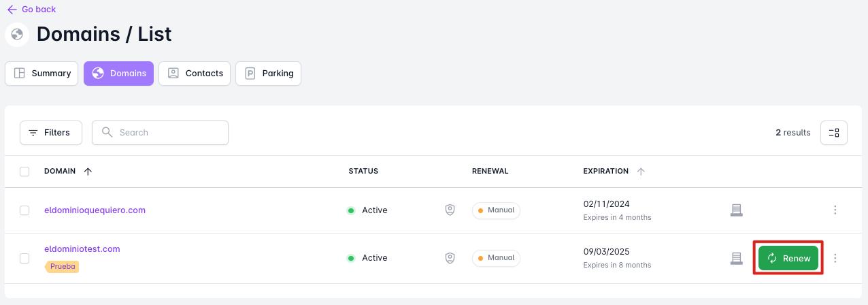This screenshot has width=868, height=305.
Task: Open the three-dot menu for eldominioquequiero.com
Action: [x=835, y=210]
